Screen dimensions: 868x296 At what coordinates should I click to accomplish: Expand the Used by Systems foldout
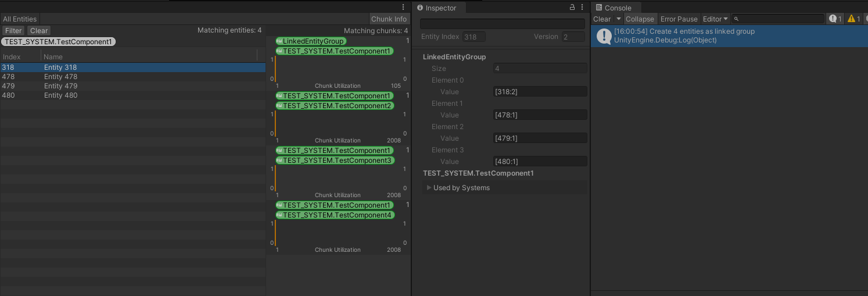(429, 188)
